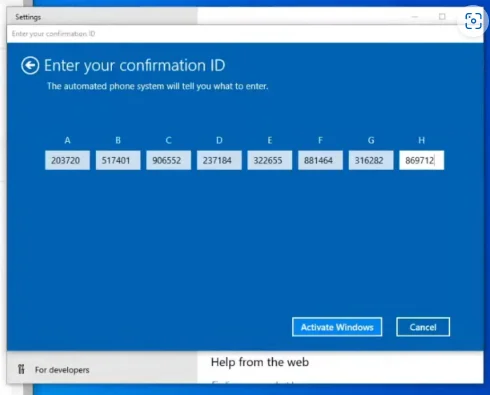490x395 pixels.
Task: Click the Activate Windows button
Action: (x=337, y=327)
